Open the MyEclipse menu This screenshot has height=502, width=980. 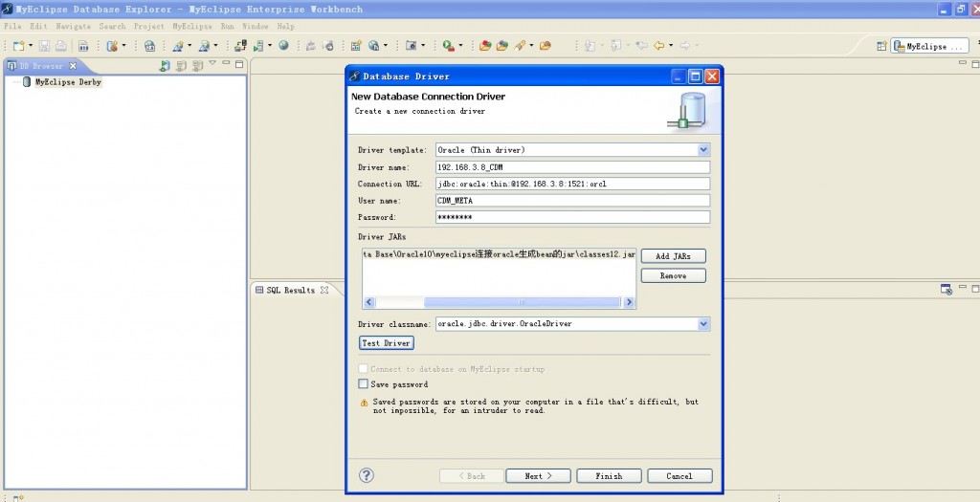192,26
